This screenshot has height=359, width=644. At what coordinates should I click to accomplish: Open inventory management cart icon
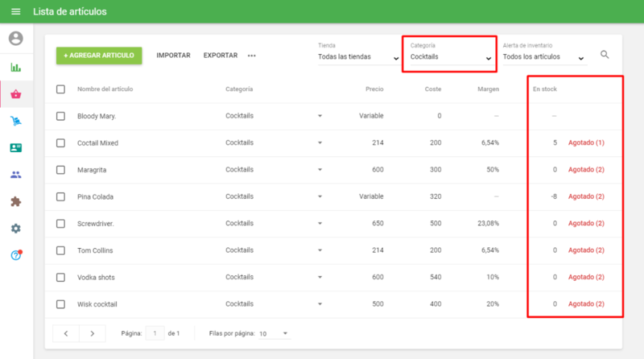(16, 122)
